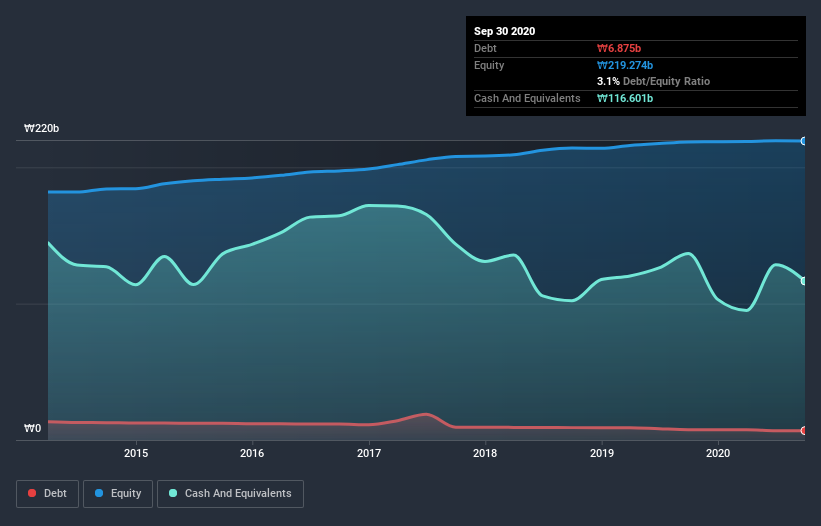Viewport: 821px width, 526px height.
Task: Click the Debt endpoint marker (red dot)
Action: 804,431
